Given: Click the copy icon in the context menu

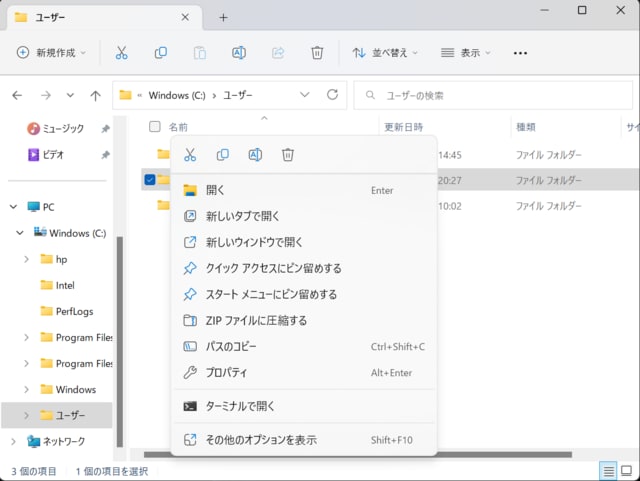Looking at the screenshot, I should [223, 155].
